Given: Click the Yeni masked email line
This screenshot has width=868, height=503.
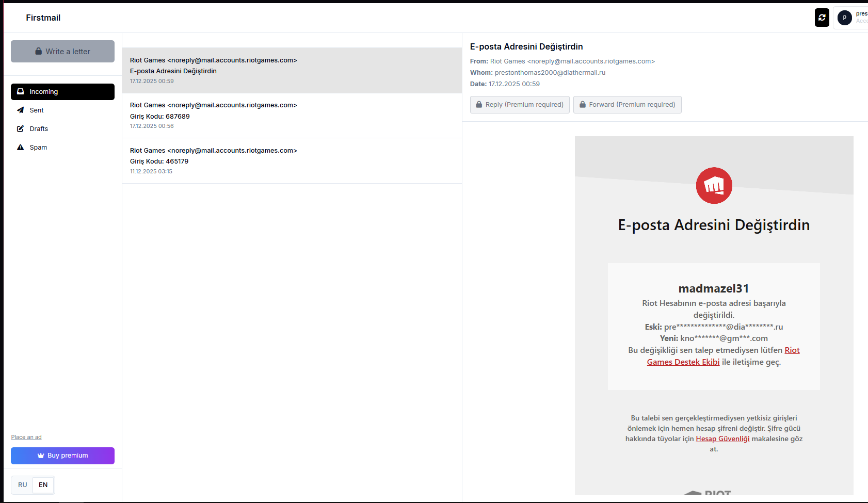Looking at the screenshot, I should [714, 338].
